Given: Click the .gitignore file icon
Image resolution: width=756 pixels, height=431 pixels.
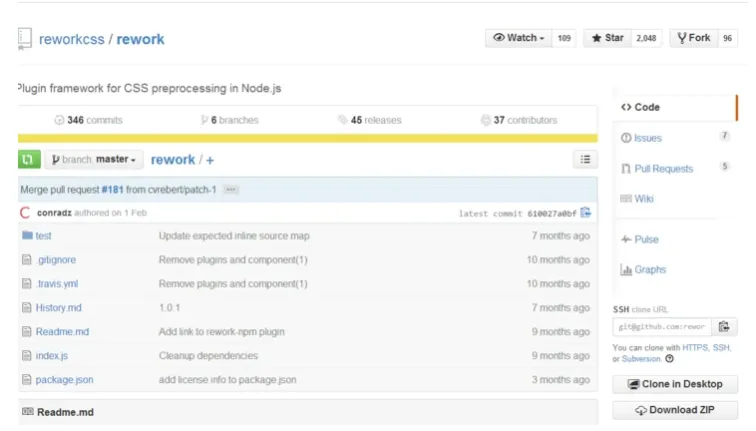Looking at the screenshot, I should (x=27, y=260).
